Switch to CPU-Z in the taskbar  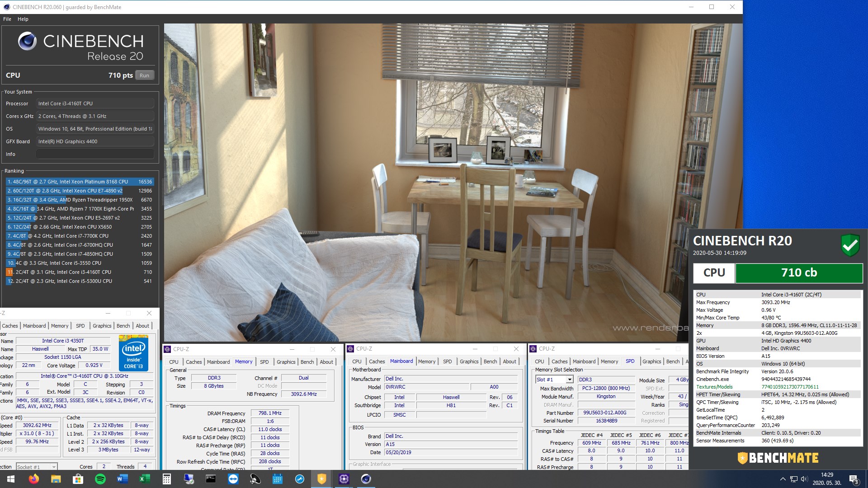(x=344, y=479)
